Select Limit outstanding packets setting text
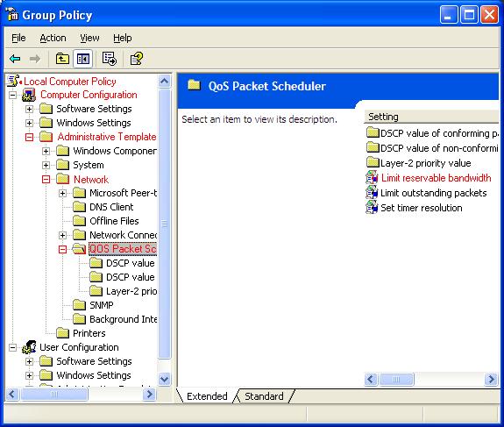Image resolution: width=504 pixels, height=427 pixels. pos(434,193)
